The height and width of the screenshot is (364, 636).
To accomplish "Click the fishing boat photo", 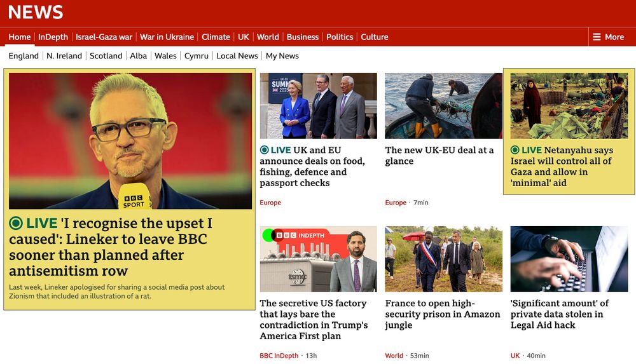I will 443,106.
